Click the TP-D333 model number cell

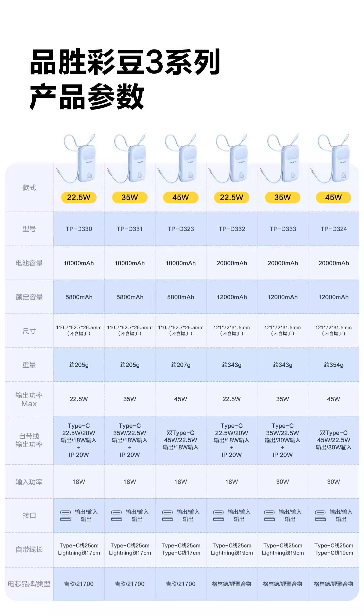point(282,229)
